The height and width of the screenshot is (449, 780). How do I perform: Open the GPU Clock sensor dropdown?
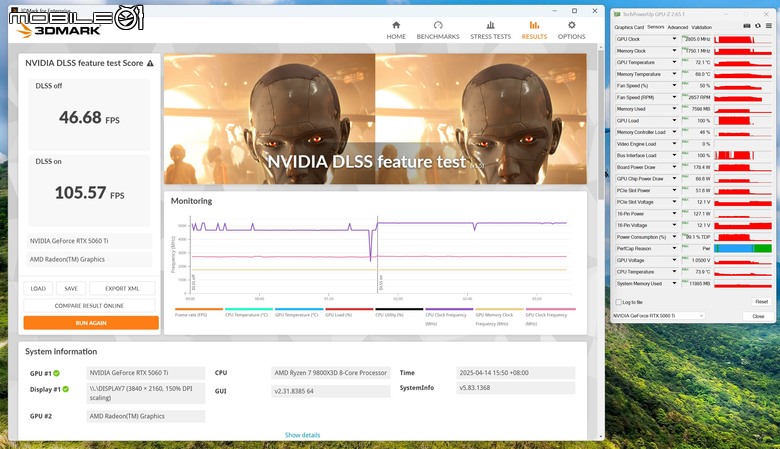pyautogui.click(x=674, y=39)
